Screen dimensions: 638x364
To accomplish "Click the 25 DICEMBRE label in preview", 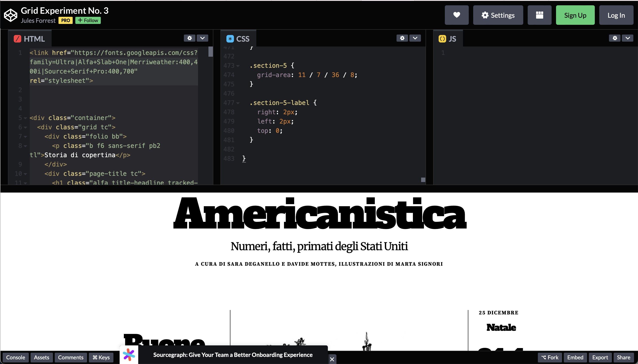I will pos(498,312).
